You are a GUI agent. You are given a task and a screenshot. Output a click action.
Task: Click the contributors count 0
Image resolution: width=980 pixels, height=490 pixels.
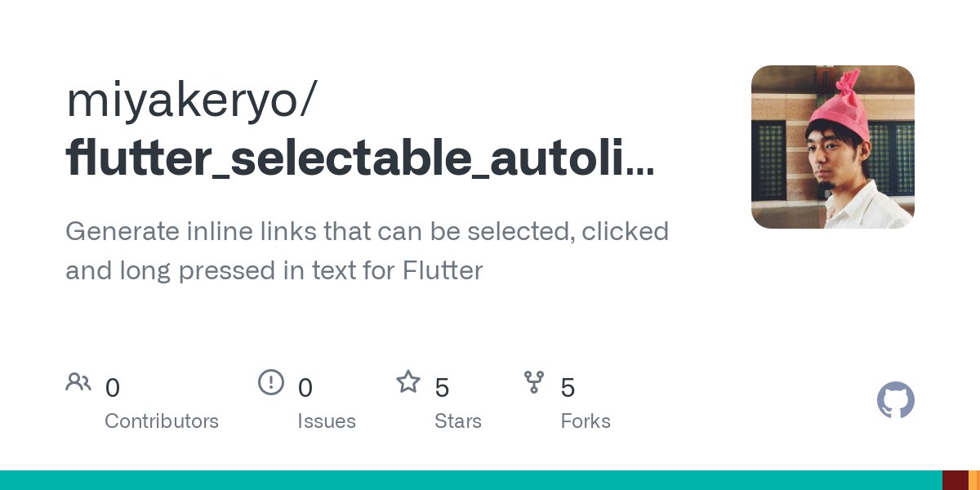(113, 388)
